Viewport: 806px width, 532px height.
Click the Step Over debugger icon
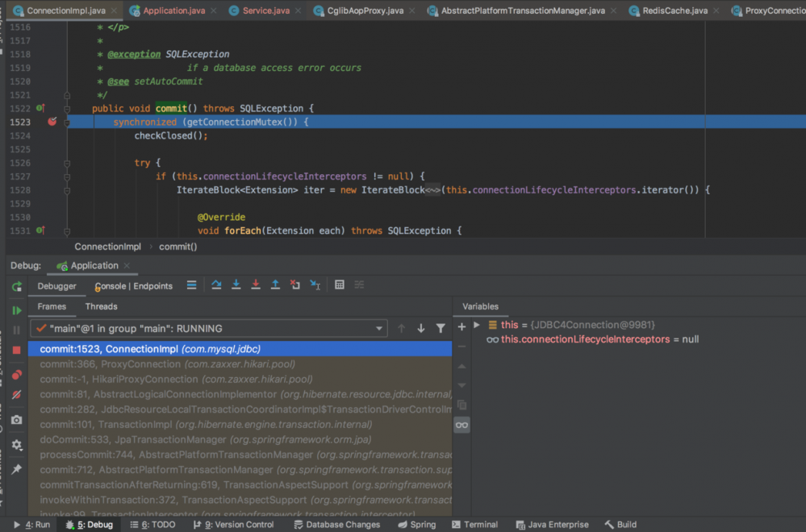tap(216, 285)
